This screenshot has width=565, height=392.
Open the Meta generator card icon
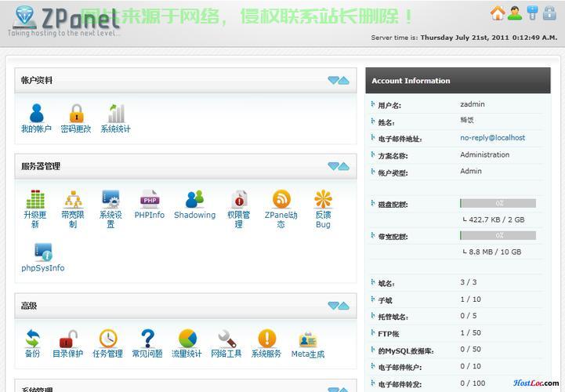click(x=308, y=339)
